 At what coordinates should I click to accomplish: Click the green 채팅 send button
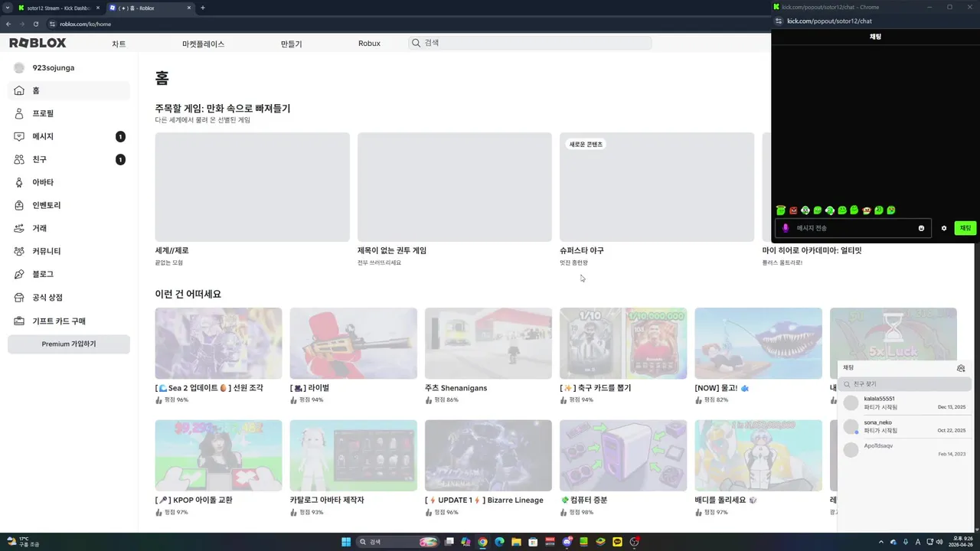point(965,228)
